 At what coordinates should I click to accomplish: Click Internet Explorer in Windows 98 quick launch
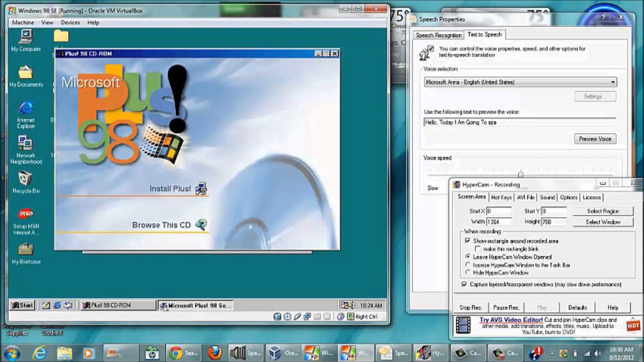[x=57, y=305]
